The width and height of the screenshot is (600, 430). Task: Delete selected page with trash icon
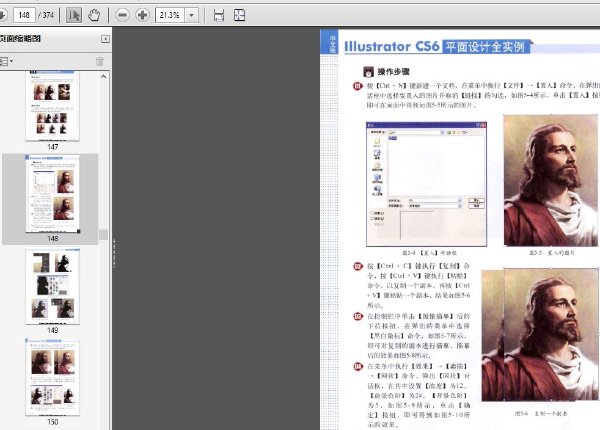[x=99, y=61]
